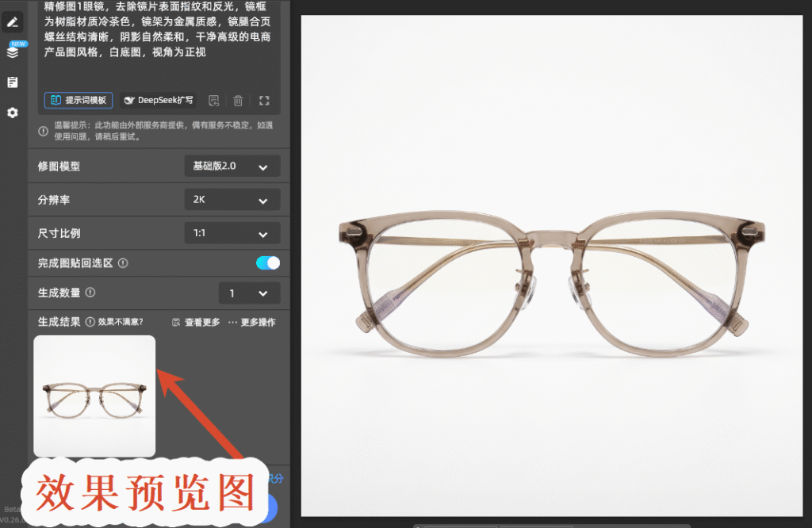812x528 pixels.
Task: Open the layers tool marked NEW
Action: 13,52
